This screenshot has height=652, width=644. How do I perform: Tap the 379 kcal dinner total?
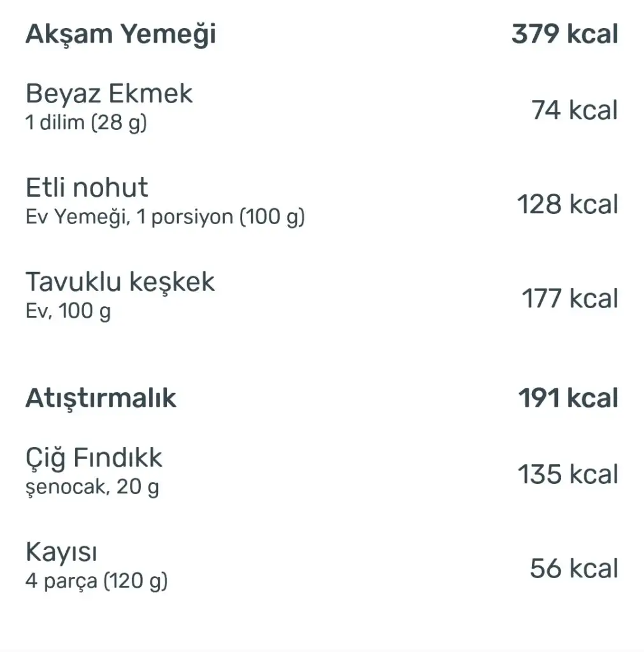(564, 34)
